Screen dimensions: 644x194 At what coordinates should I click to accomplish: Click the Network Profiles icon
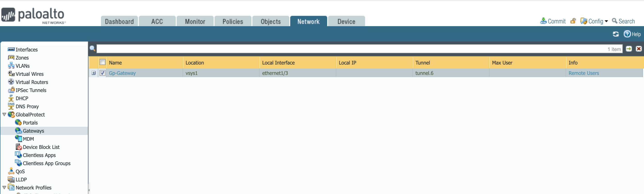[11, 187]
